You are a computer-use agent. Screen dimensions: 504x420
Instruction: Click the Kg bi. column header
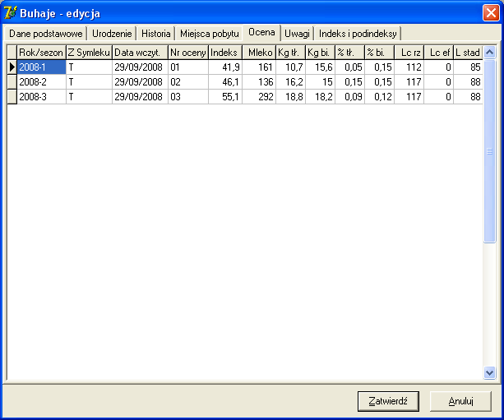pyautogui.click(x=320, y=53)
